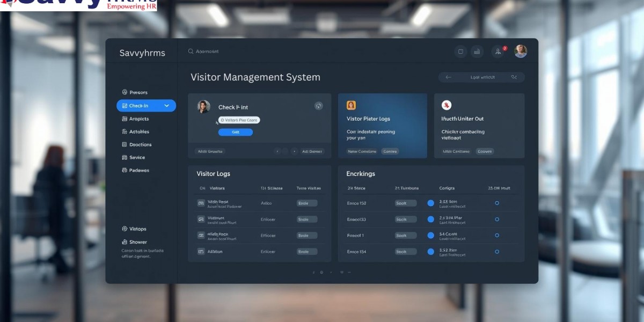Select the Vistor Plater Logs orange card icon

point(350,105)
